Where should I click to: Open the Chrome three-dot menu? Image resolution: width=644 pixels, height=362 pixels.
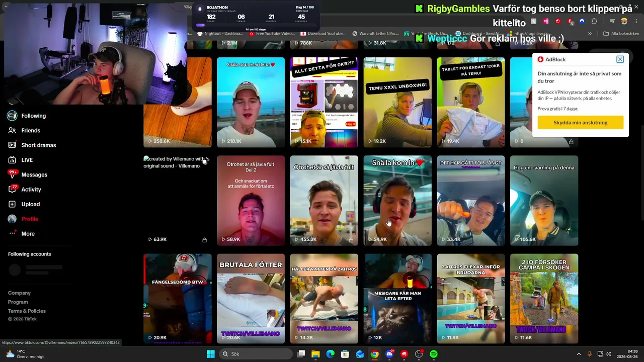click(636, 21)
